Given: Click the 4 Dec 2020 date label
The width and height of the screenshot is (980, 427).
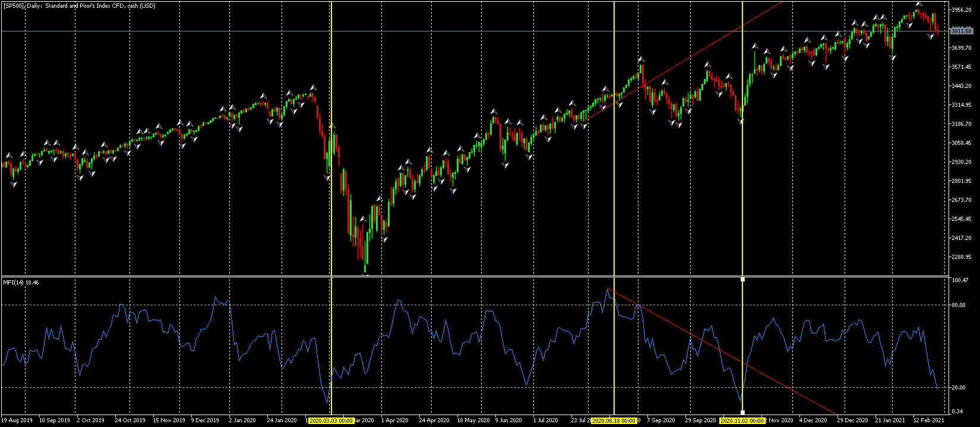Looking at the screenshot, I should coord(813,420).
